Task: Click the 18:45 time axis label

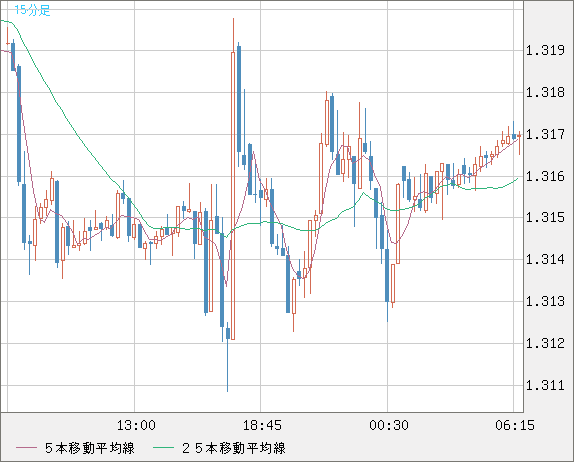Action: point(262,425)
